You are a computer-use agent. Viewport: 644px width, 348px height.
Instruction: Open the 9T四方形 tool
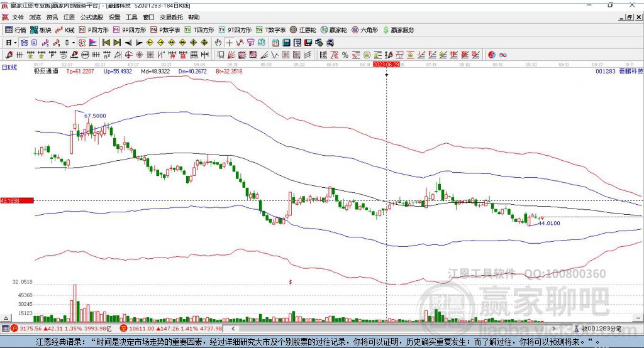[x=235, y=30]
